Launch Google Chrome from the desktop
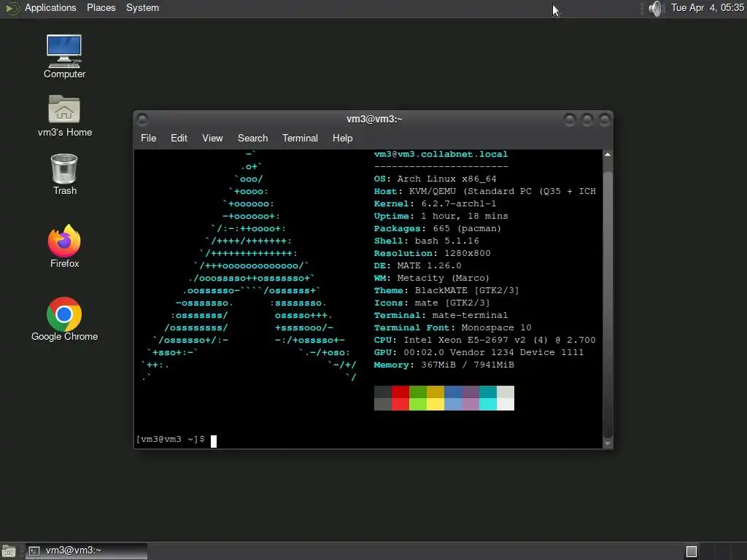Screen dimensions: 747x560 (x=64, y=319)
